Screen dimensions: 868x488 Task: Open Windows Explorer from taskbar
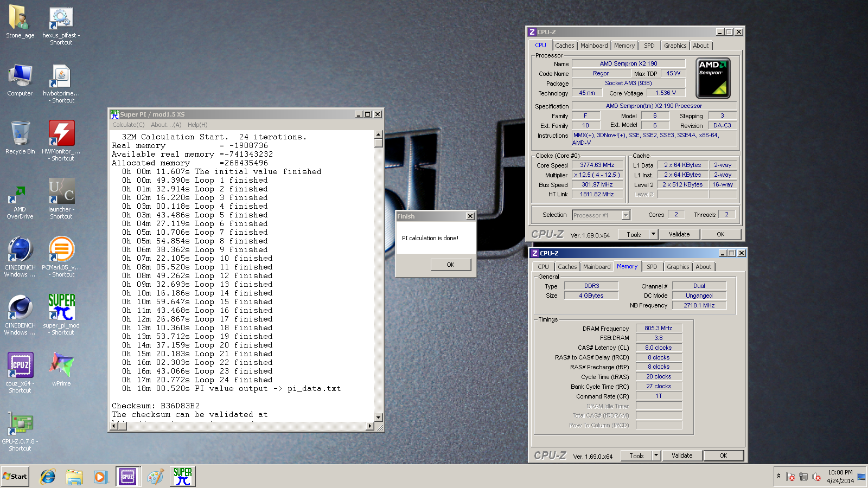tap(74, 477)
